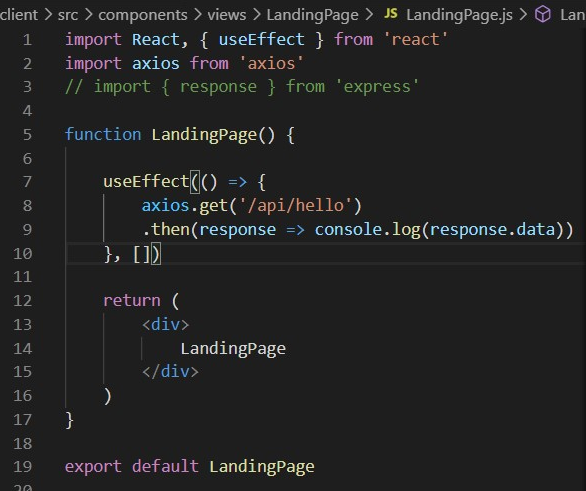Click the chevron after 'views' breadcrumb
The height and width of the screenshot is (491, 586).
[256, 15]
